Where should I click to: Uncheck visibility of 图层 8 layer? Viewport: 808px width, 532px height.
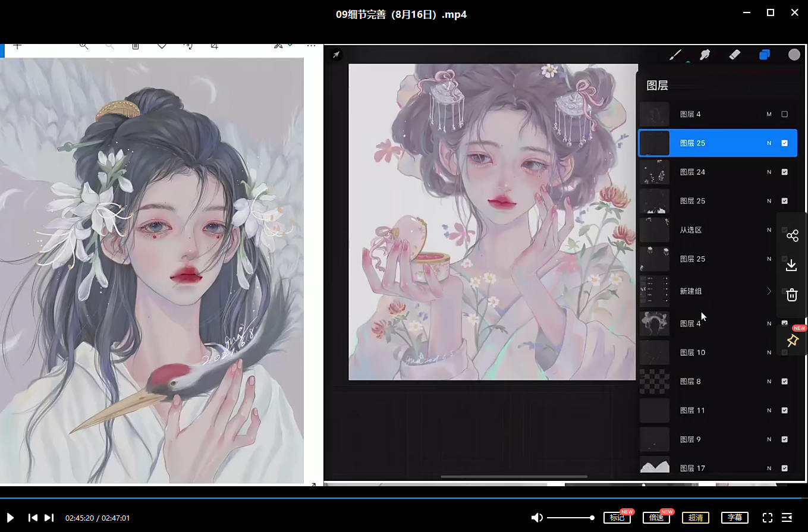pos(784,382)
